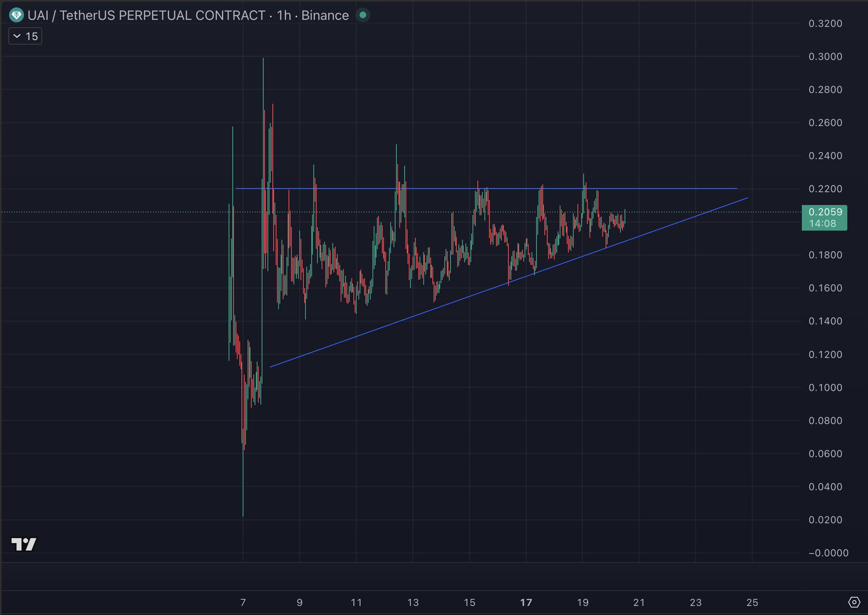Viewport: 868px width, 615px height.
Task: Click date 7 on time axis
Action: tap(243, 602)
